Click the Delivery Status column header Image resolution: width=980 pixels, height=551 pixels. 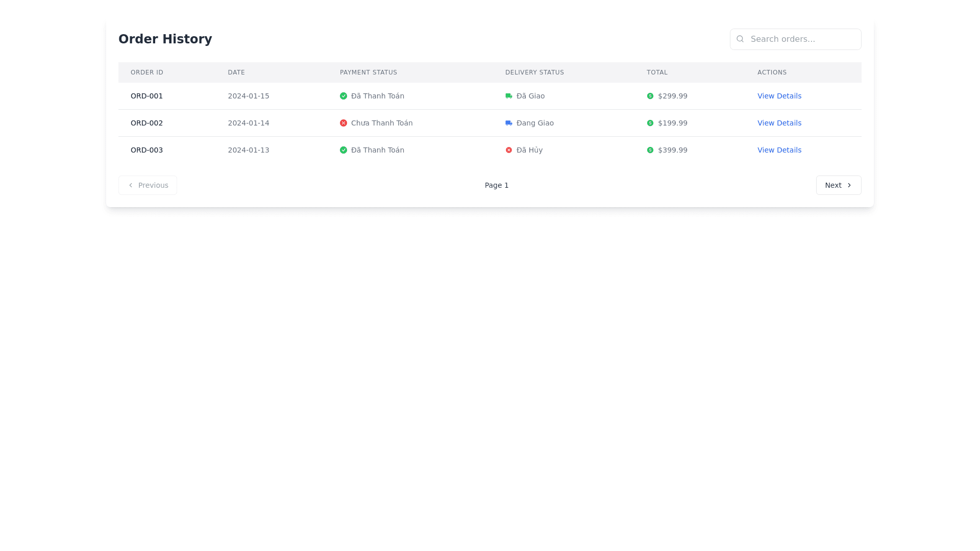[x=534, y=72]
